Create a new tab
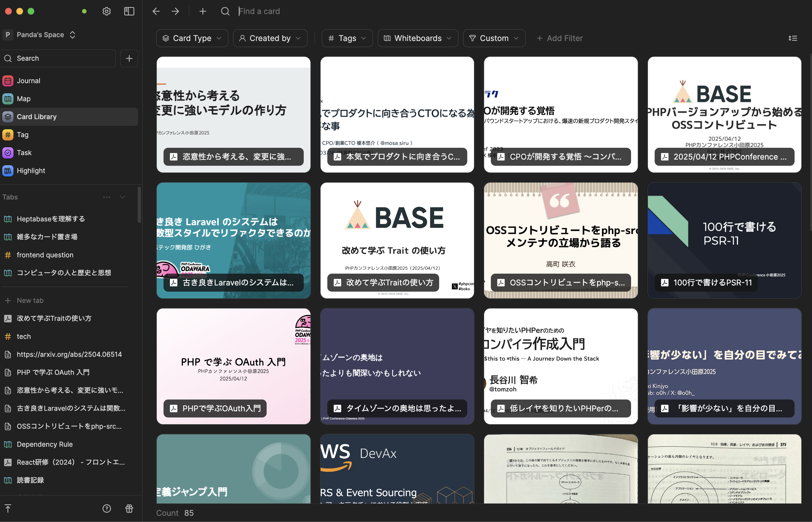 (30, 300)
